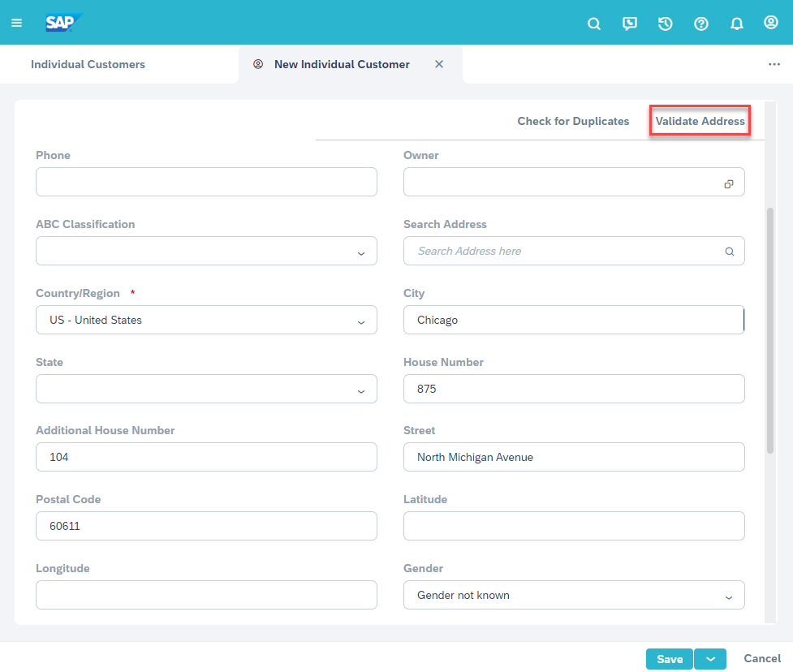793x672 pixels.
Task: Open the history clock icon
Action: coord(666,24)
